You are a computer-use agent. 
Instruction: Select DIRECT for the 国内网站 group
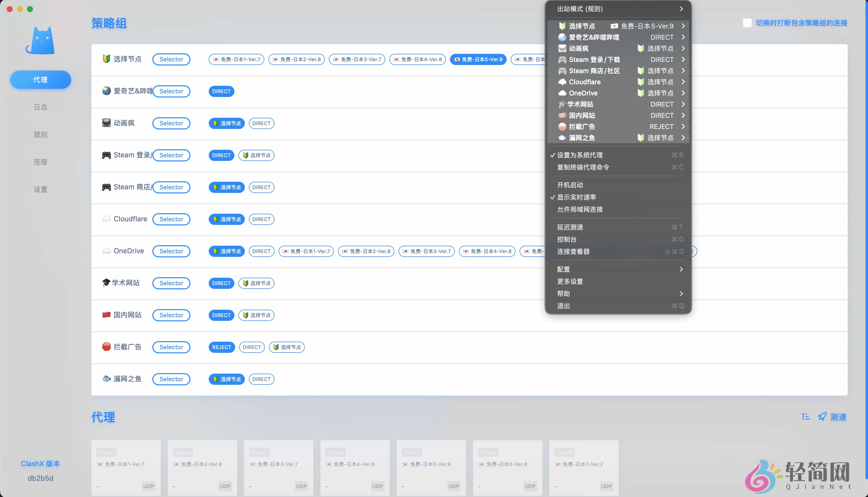[x=221, y=315]
